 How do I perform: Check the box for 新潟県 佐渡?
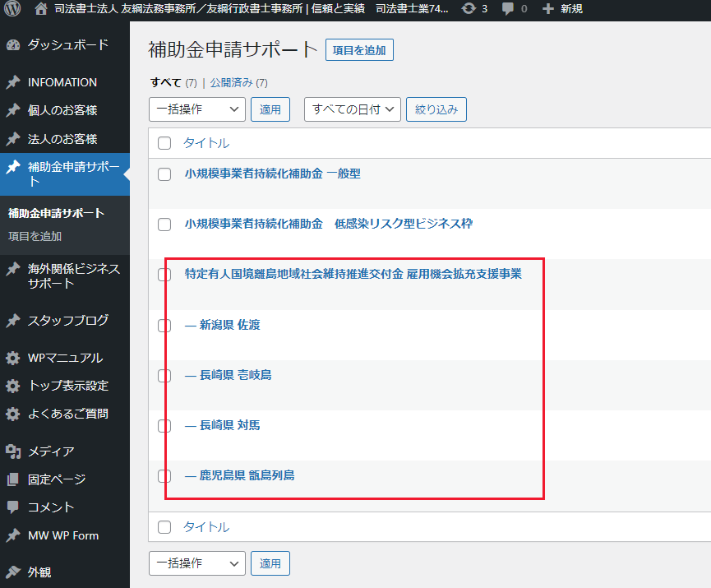164,326
